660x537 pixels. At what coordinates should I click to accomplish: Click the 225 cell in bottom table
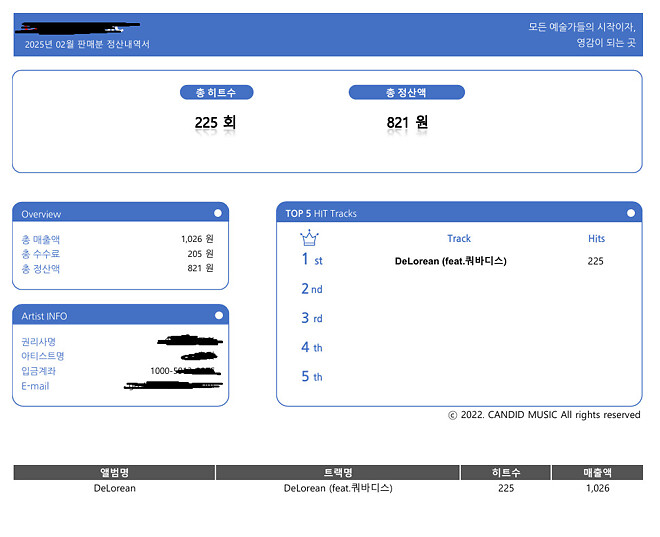tap(506, 488)
